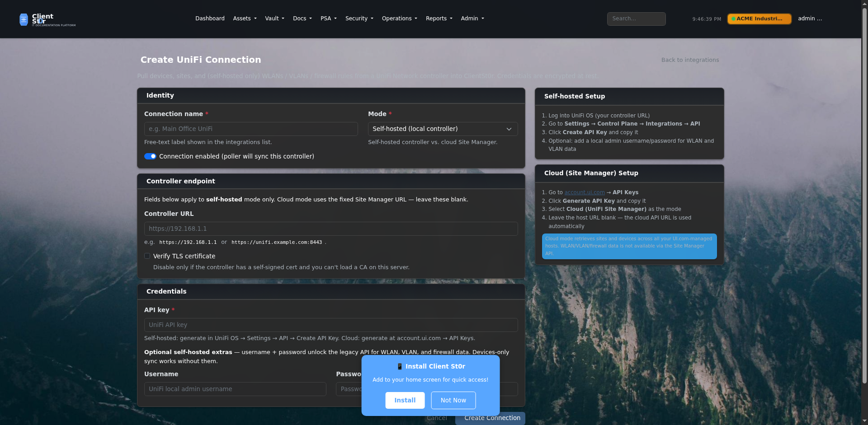Click the clock showing 9:46:39 PM

(707, 19)
